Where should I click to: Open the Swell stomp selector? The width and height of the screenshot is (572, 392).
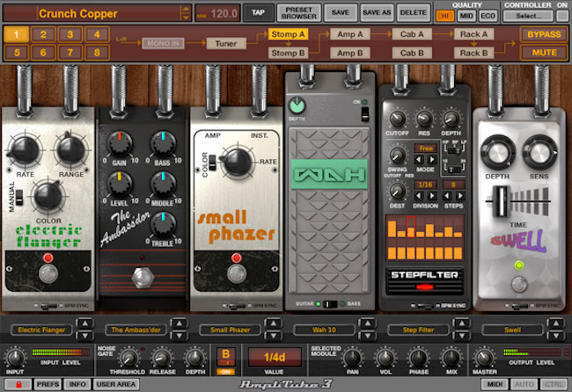[512, 330]
